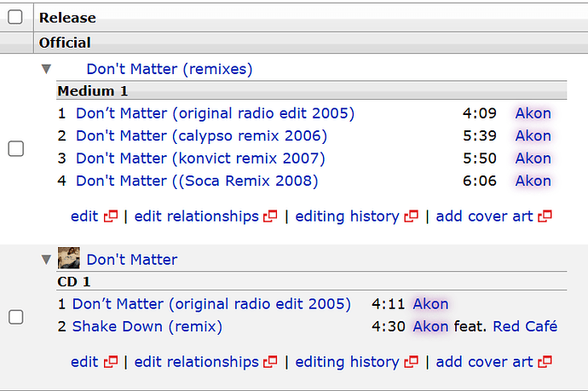Viewport: 588px width, 391px height.
Task: Click popup icon after second release's editing history
Action: pyautogui.click(x=411, y=363)
